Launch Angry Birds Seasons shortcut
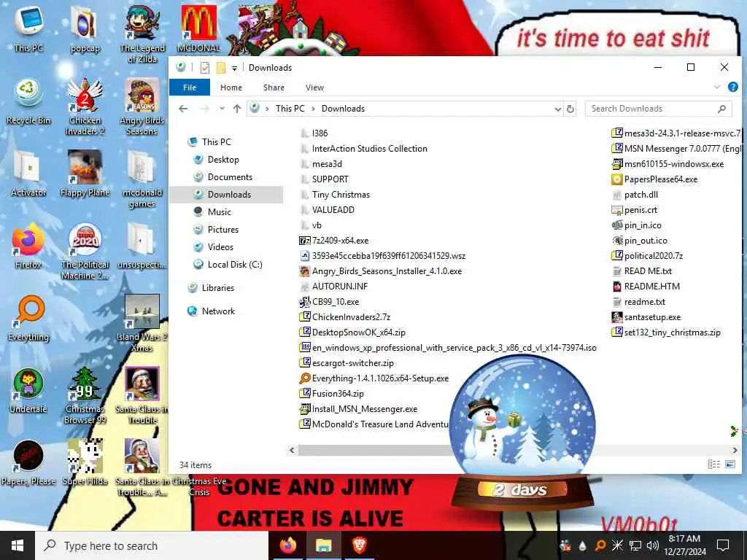 (142, 106)
